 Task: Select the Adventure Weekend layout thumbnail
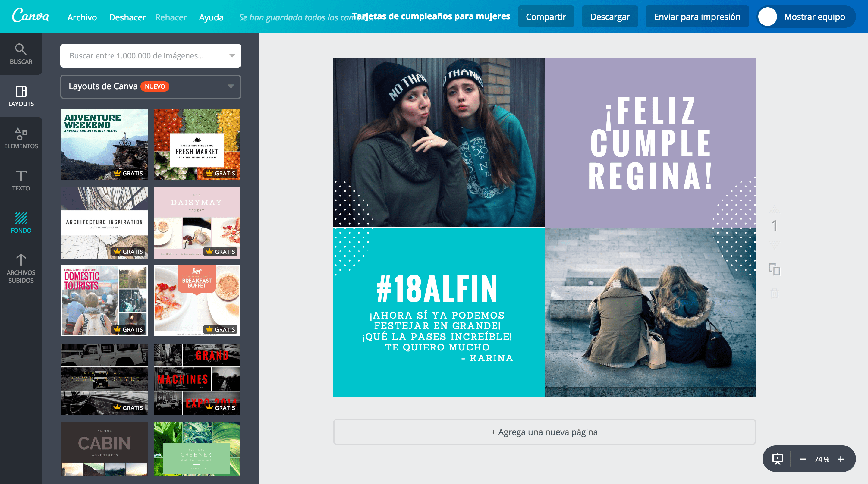tap(105, 144)
